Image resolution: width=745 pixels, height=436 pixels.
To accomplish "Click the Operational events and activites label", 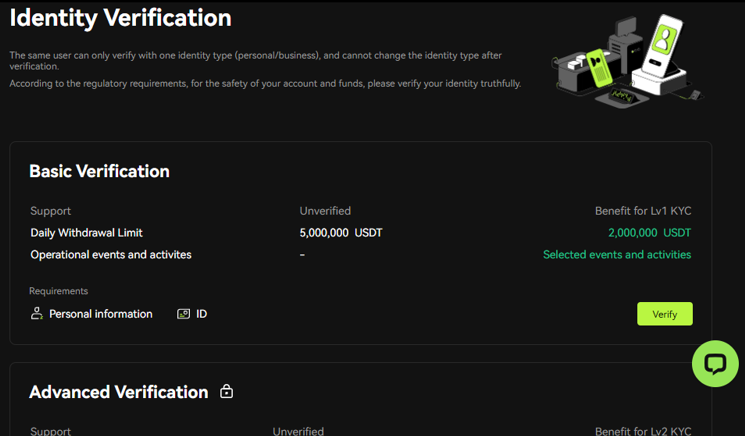I will click(x=111, y=255).
